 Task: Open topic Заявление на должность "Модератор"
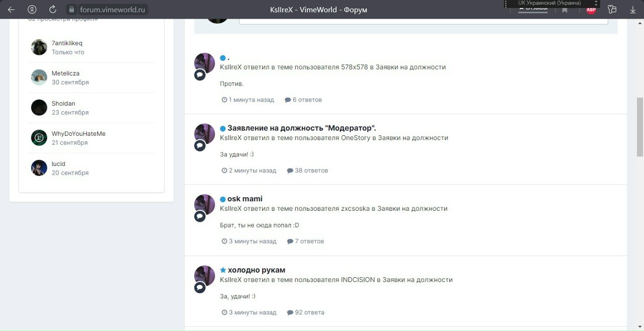click(301, 128)
